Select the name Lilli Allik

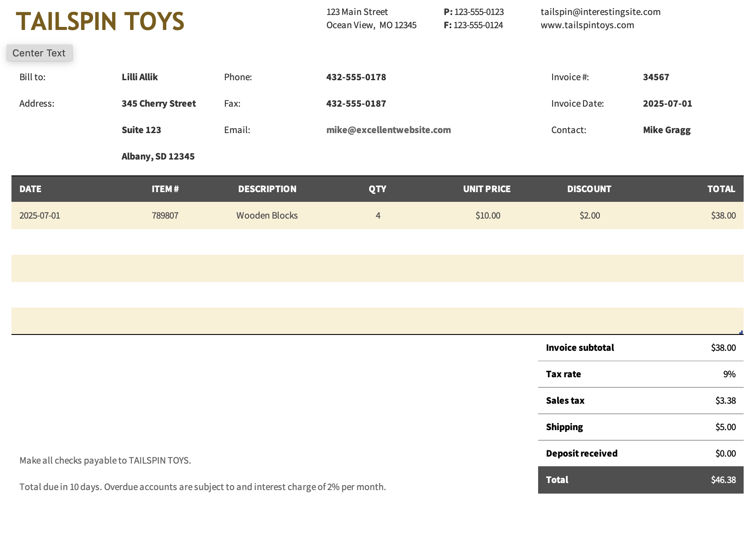pos(139,77)
